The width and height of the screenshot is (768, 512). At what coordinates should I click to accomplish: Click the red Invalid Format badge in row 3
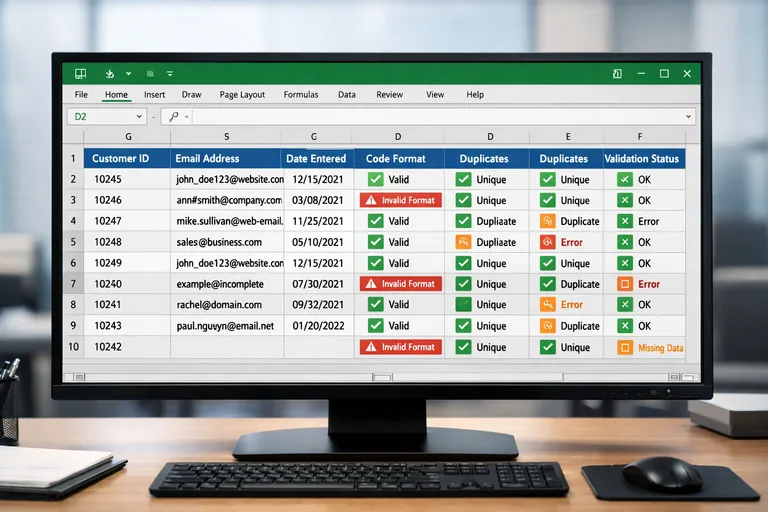tap(401, 200)
